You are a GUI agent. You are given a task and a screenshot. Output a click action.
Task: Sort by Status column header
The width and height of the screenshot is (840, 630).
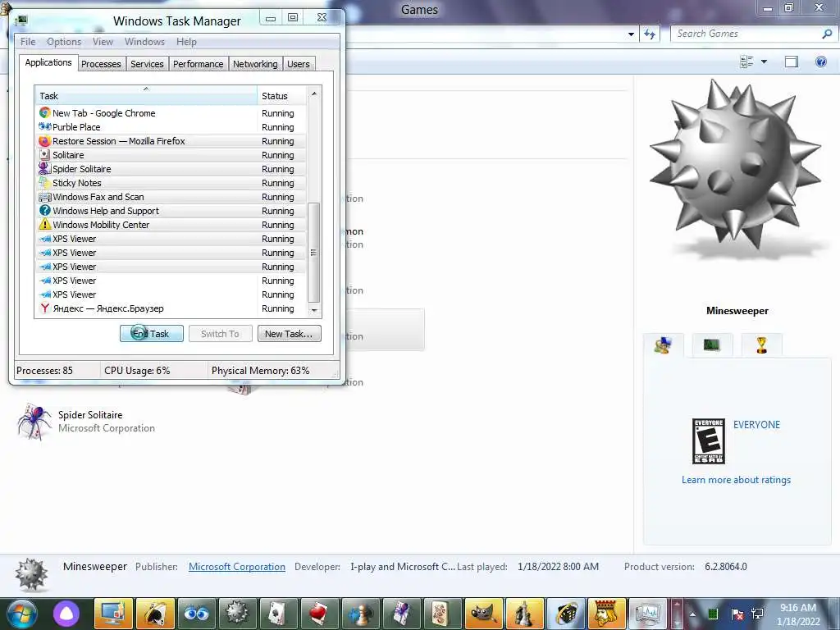coord(282,96)
